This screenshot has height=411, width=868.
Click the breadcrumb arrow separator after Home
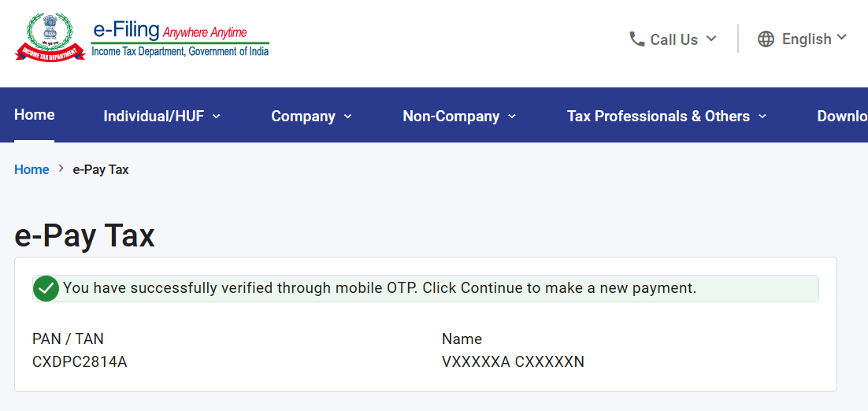61,169
